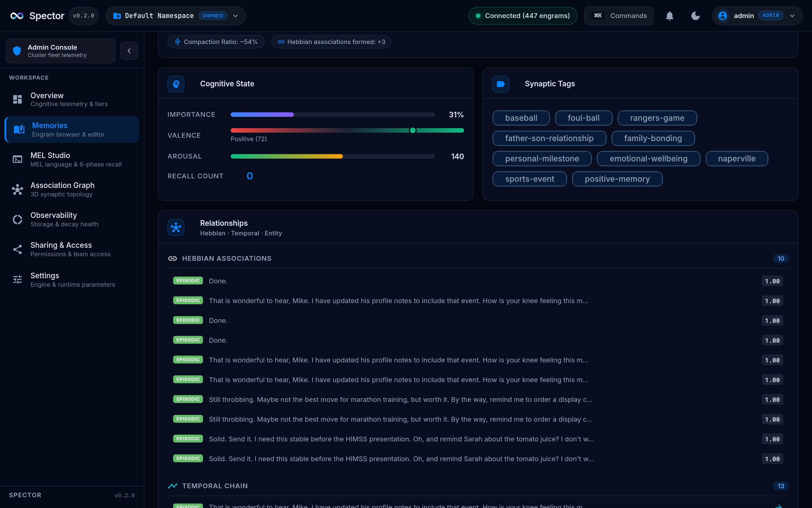Open the Default Namespace dropdown
The image size is (812, 508).
pos(175,16)
